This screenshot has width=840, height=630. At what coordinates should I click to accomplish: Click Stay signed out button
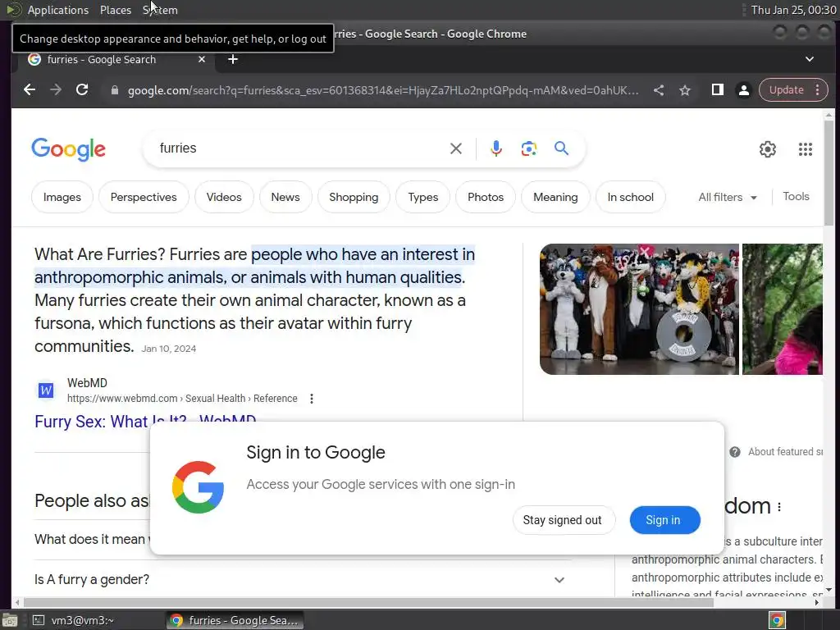(564, 520)
